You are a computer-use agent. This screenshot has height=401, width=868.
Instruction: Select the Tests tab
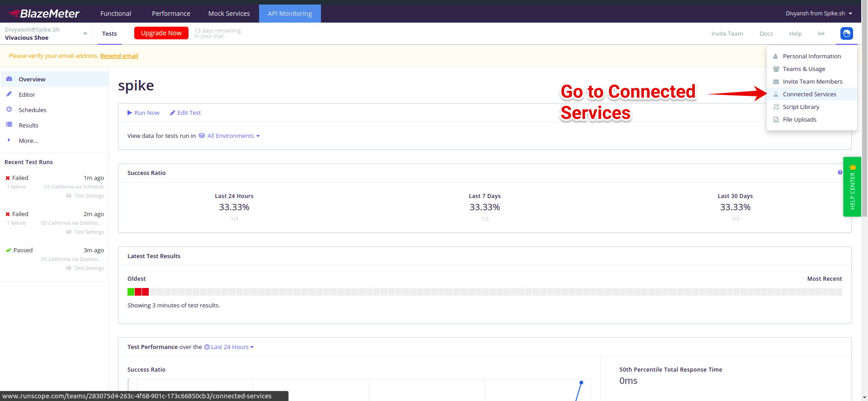(109, 34)
